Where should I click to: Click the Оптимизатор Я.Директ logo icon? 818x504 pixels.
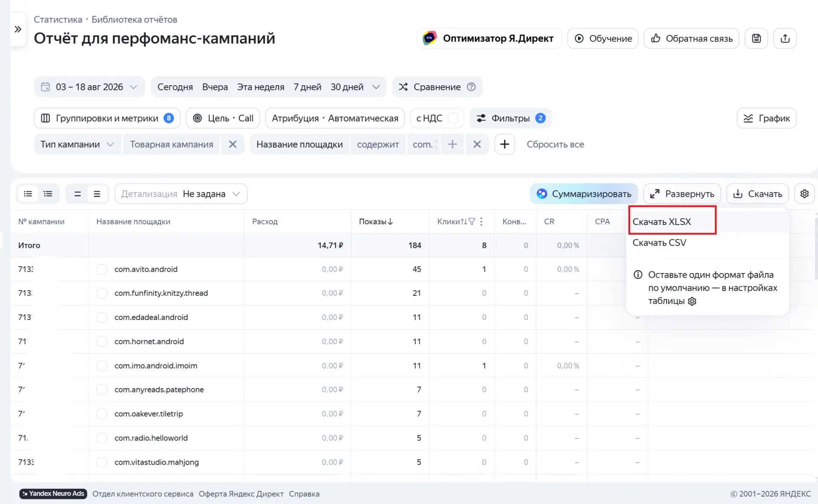(x=429, y=38)
